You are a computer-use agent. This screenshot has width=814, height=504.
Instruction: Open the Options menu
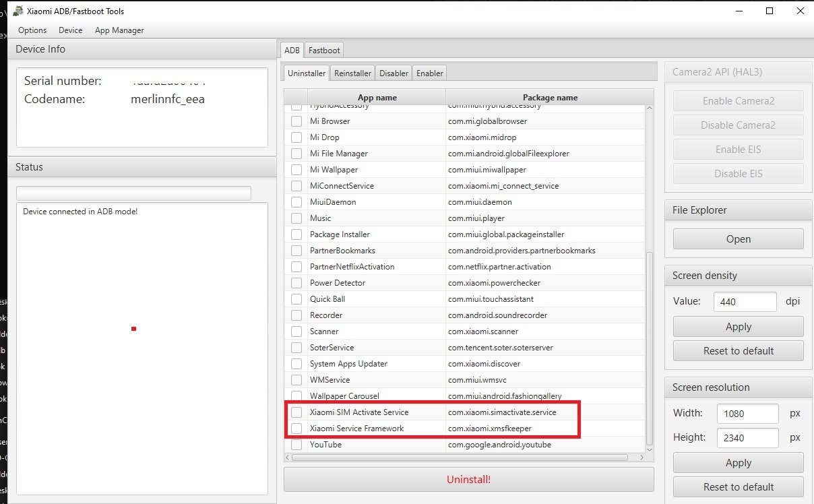[32, 30]
